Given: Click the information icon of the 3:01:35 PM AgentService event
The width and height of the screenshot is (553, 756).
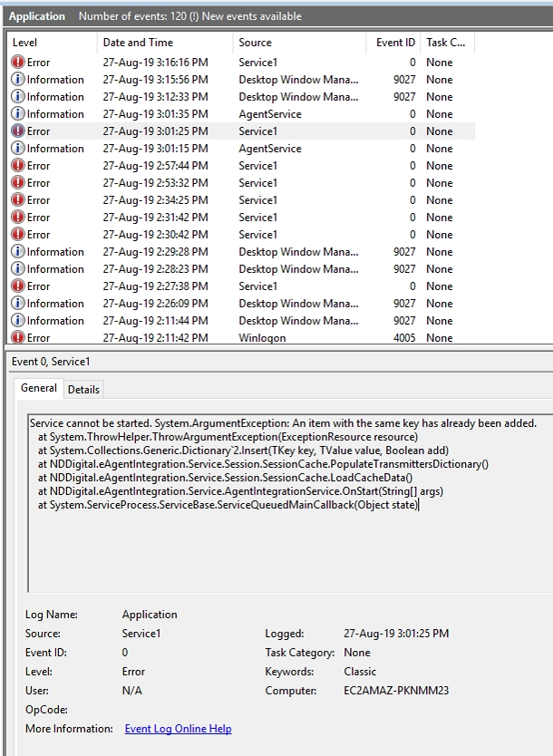Looking at the screenshot, I should point(18,114).
